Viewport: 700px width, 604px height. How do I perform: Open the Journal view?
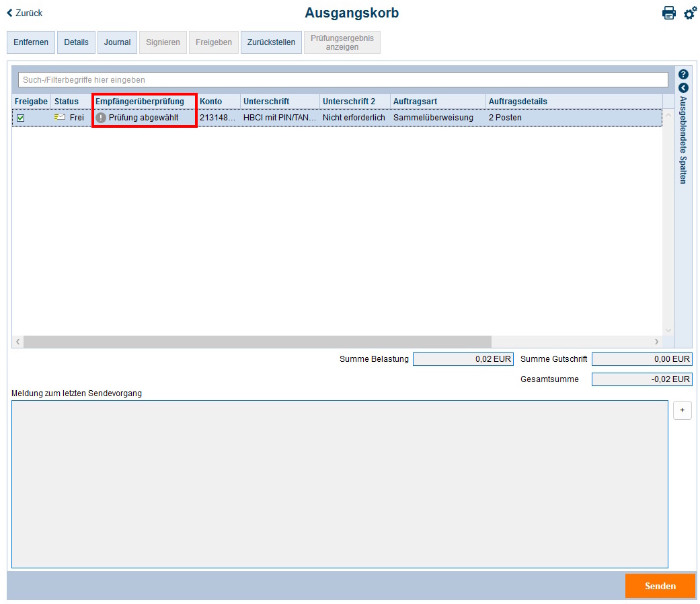point(117,42)
